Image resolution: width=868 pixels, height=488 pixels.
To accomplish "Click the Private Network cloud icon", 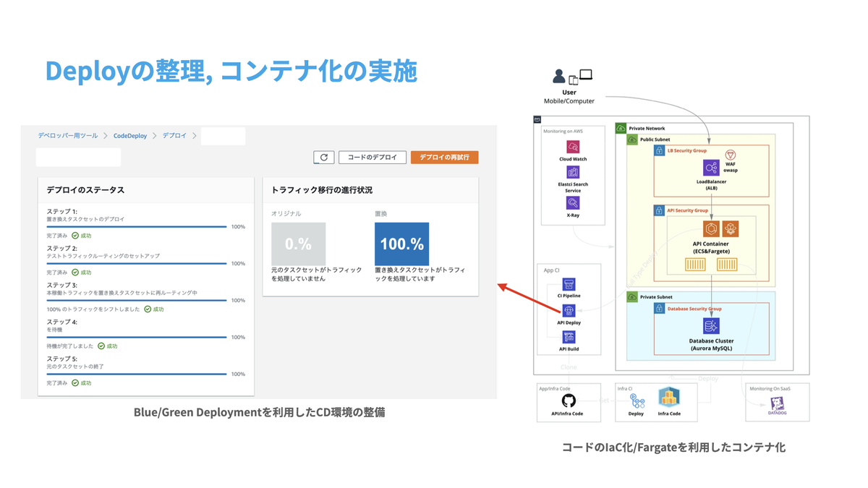I will click(x=621, y=128).
